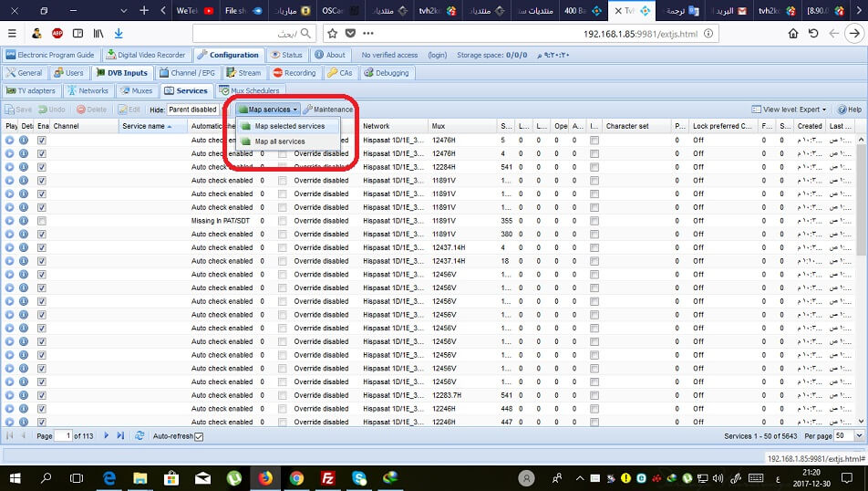Sort by the Service name column header

point(145,126)
